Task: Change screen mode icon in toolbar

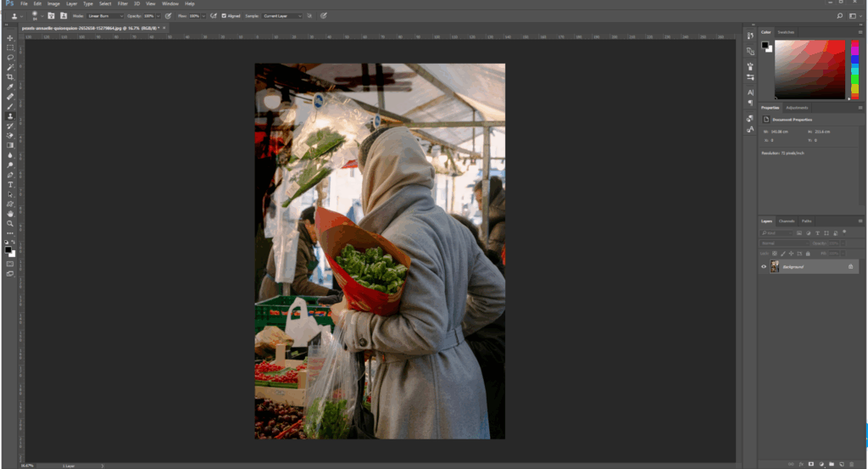Action: (x=10, y=274)
